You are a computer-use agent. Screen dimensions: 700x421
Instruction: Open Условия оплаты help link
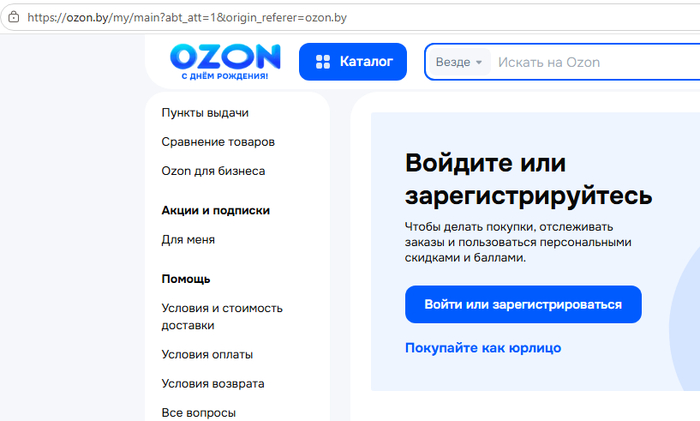[207, 354]
